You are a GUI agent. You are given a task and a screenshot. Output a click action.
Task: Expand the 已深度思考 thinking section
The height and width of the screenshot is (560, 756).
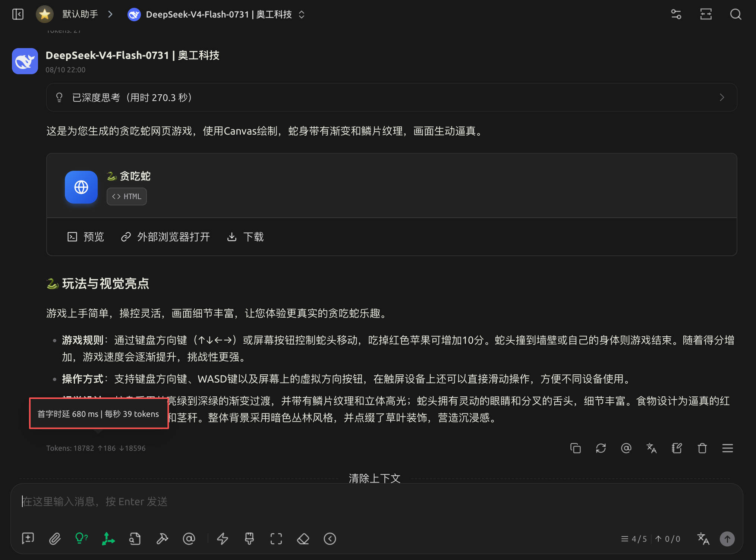[391, 97]
